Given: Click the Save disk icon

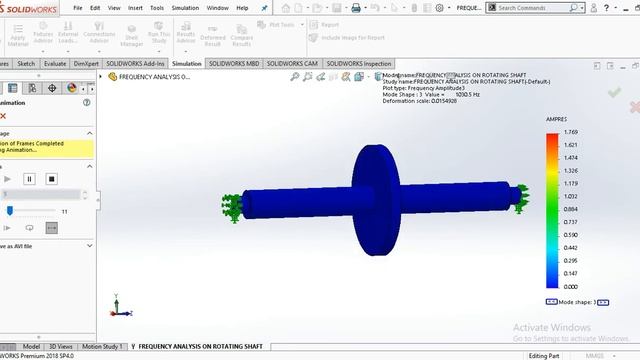Looking at the screenshot, I should pos(337,8).
